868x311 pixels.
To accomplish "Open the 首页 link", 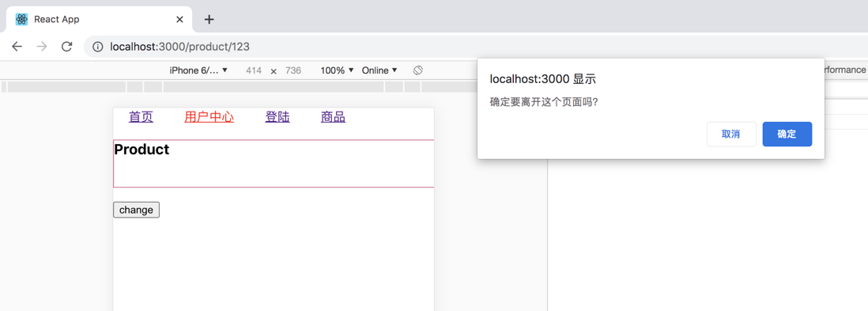I will coord(142,117).
